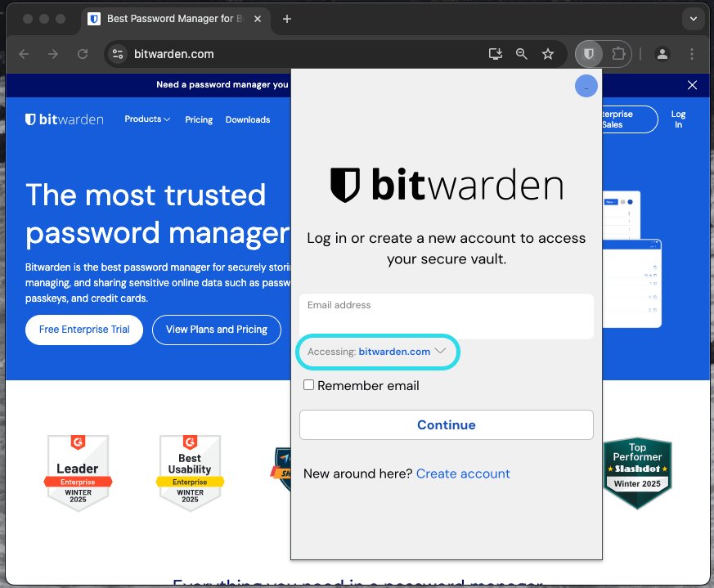Expand the Accessing: bitwarden.com dropdown

(377, 352)
